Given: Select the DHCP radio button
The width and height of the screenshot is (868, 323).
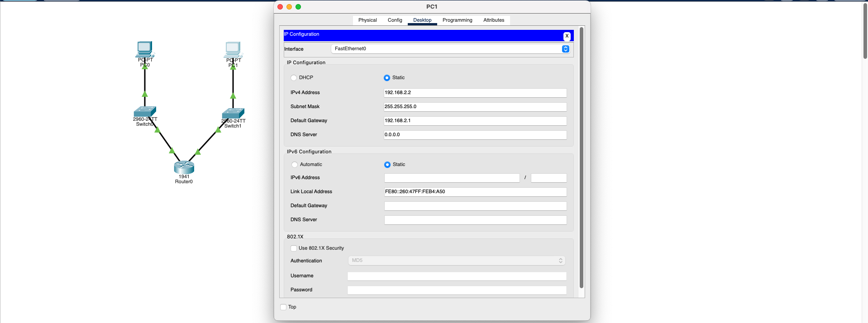Looking at the screenshot, I should tap(294, 78).
